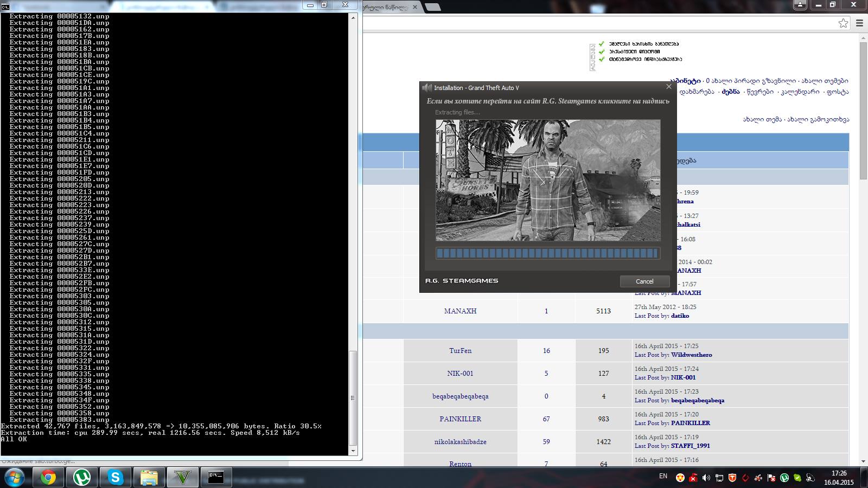
Task: Open the TurFen user link
Action: (x=460, y=351)
